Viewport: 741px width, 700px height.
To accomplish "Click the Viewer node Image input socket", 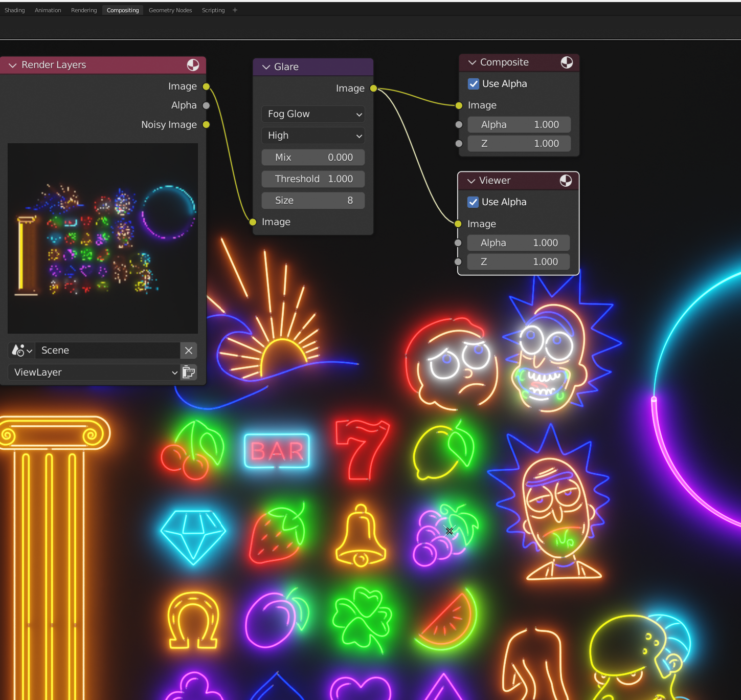I will click(458, 224).
